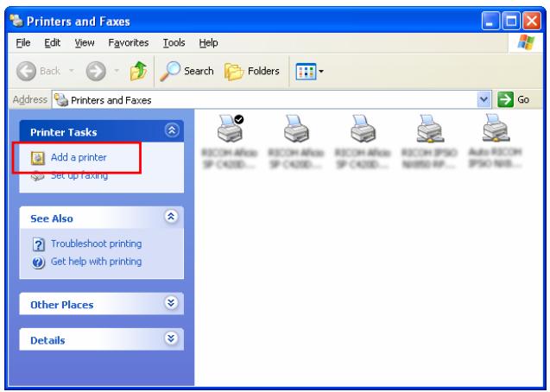
Task: Minimize the Printers and Faxes window
Action: click(490, 22)
